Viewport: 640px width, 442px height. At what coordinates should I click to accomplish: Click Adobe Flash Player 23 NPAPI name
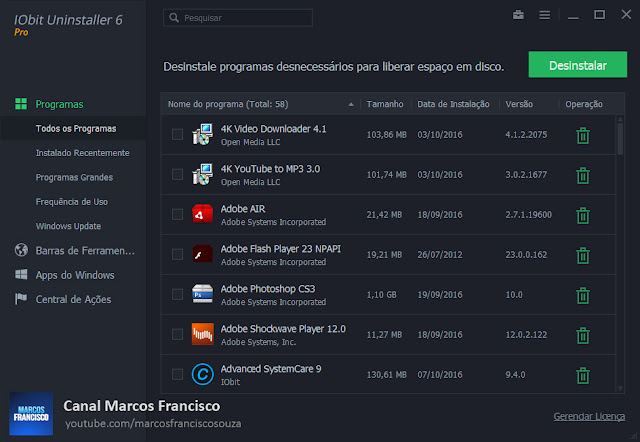[x=281, y=249]
